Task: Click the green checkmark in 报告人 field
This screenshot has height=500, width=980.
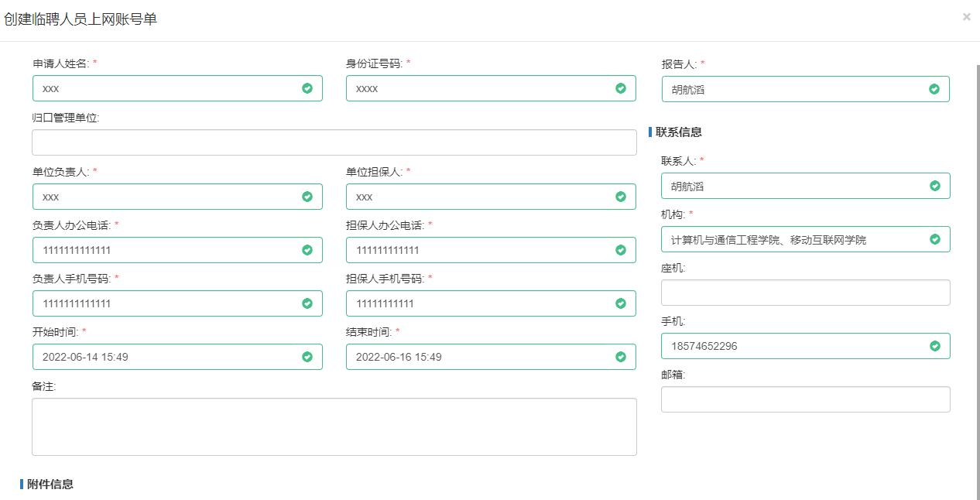Action: [934, 89]
